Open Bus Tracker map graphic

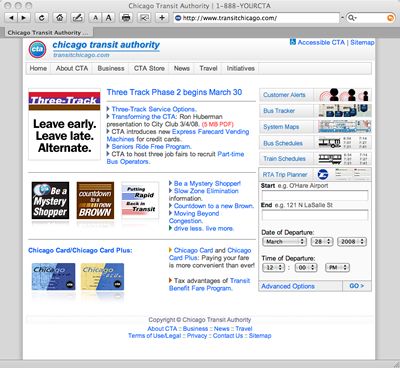(345, 111)
